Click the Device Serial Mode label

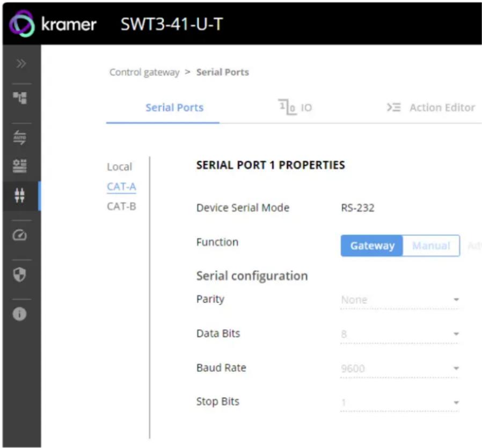pyautogui.click(x=243, y=208)
